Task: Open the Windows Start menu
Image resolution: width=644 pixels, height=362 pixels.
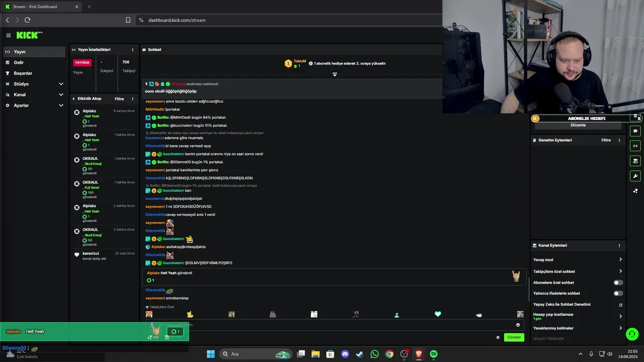Action: pyautogui.click(x=211, y=354)
